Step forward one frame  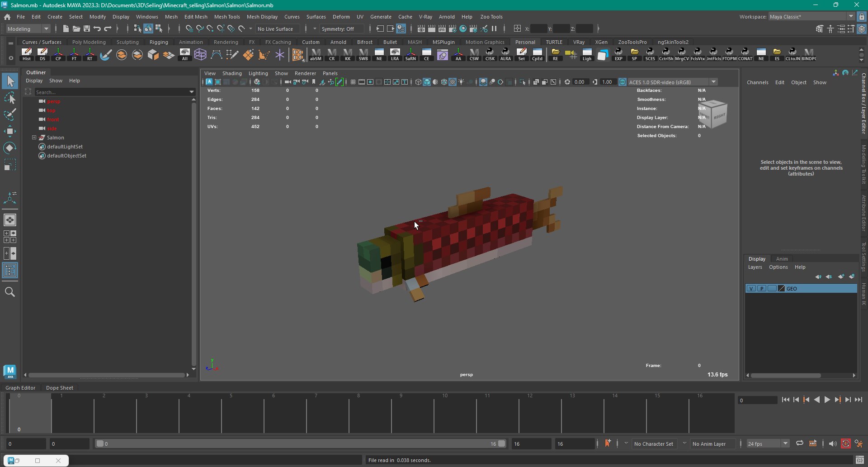(x=848, y=400)
